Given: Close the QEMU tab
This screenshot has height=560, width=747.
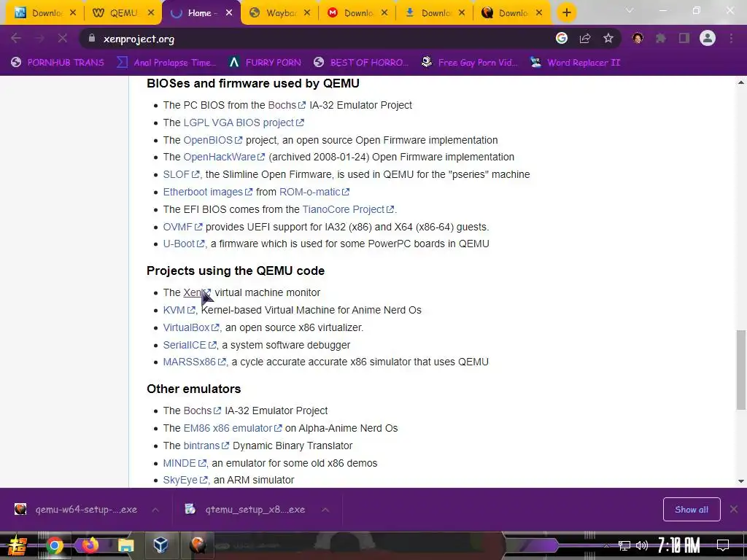Looking at the screenshot, I should (x=150, y=13).
